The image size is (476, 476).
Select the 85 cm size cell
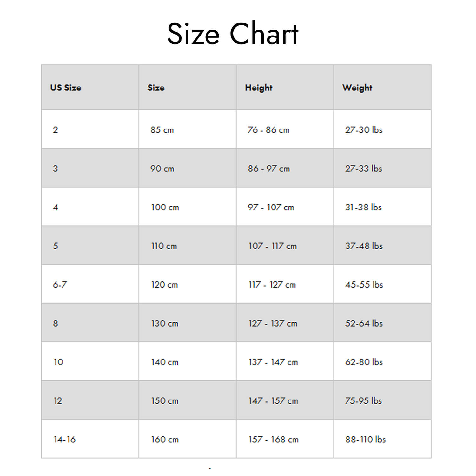click(188, 129)
